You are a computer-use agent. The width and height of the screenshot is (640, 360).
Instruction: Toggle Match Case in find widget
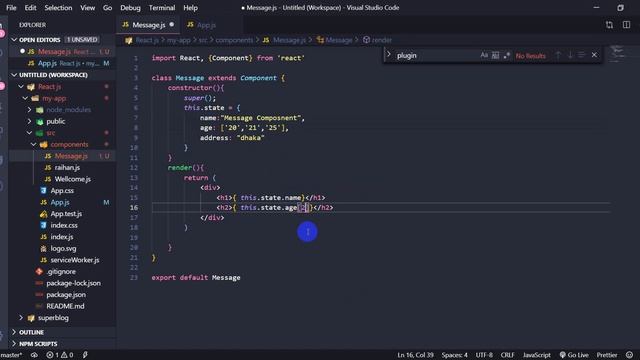(484, 55)
